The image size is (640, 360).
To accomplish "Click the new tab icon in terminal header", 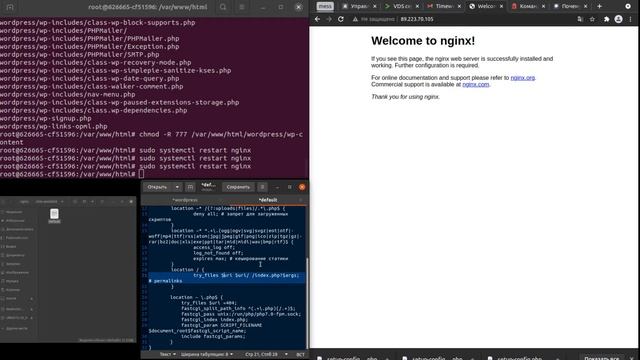I will 10,7.
